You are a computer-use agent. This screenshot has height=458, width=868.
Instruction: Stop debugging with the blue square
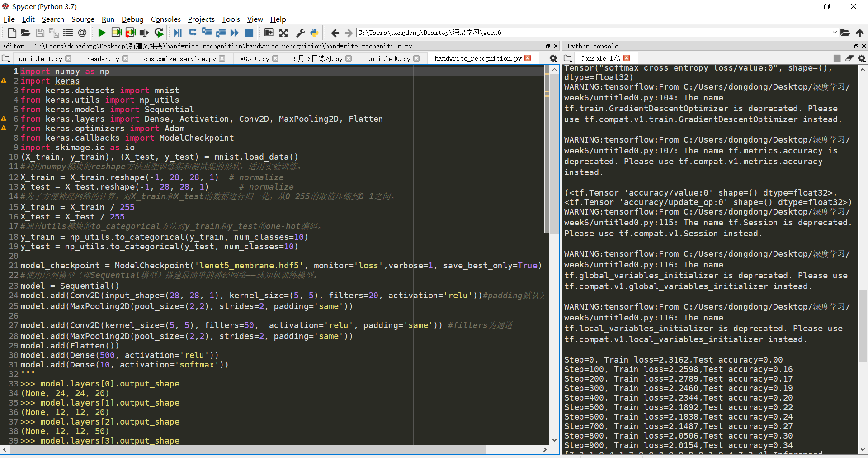pos(249,33)
